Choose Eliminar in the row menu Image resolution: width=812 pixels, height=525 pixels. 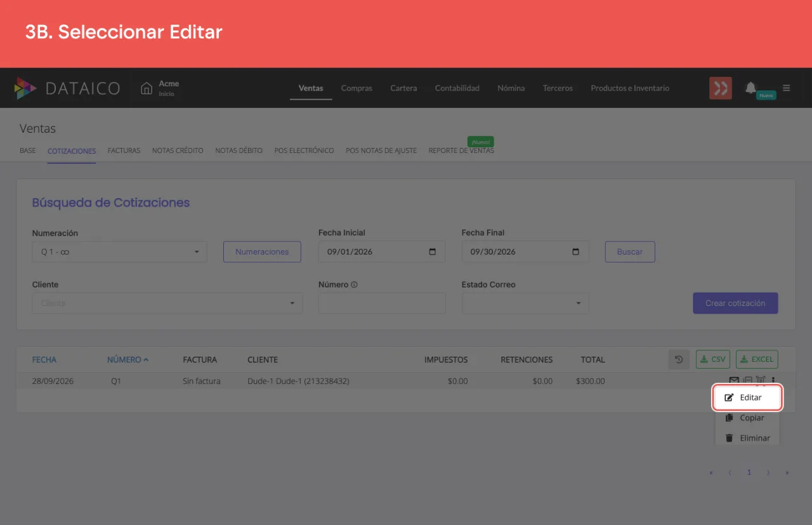pyautogui.click(x=747, y=438)
